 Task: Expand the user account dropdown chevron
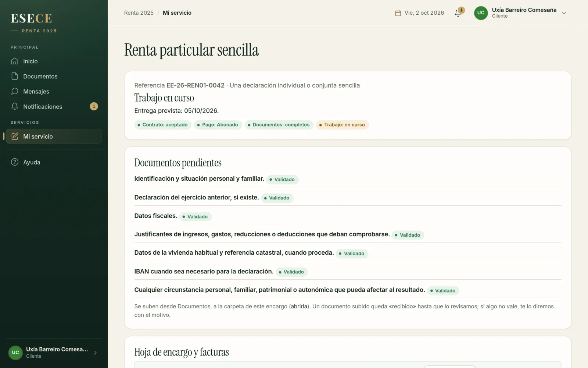coord(564,13)
